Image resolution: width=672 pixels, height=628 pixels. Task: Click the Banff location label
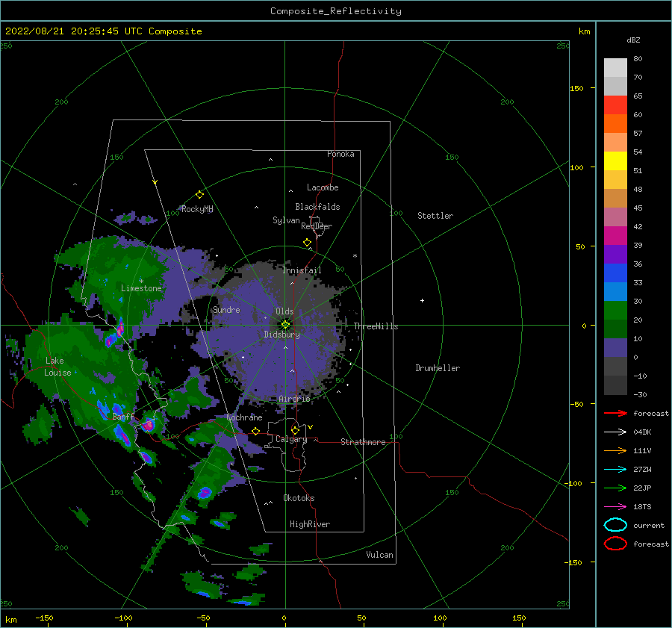click(x=123, y=417)
